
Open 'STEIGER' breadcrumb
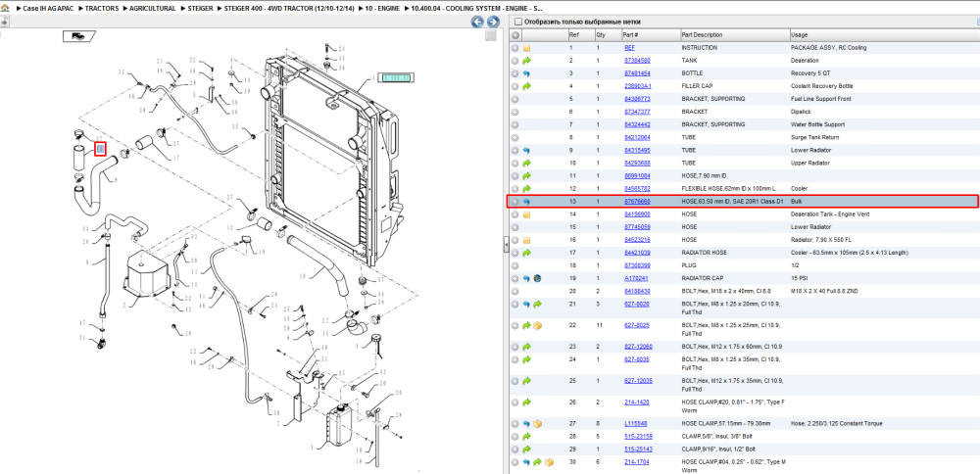pos(202,9)
